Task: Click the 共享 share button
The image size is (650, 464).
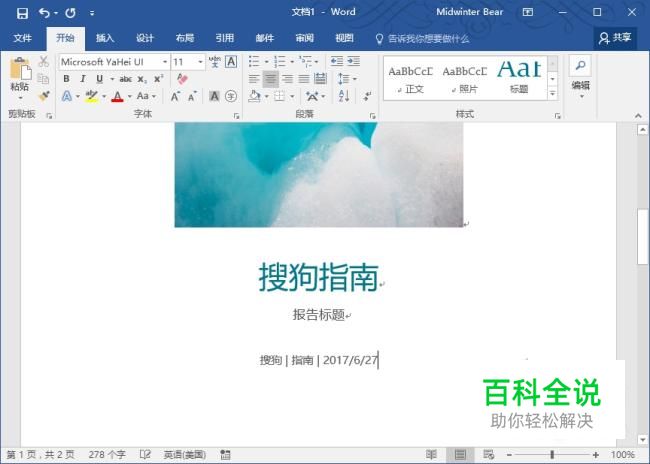Action: [x=615, y=38]
